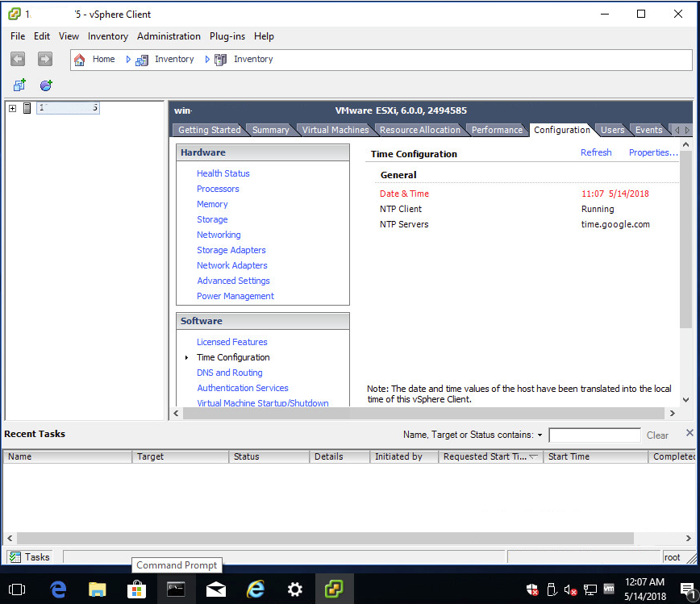Image resolution: width=700 pixels, height=604 pixels.
Task: Switch to the Performance tab
Action: pyautogui.click(x=497, y=130)
